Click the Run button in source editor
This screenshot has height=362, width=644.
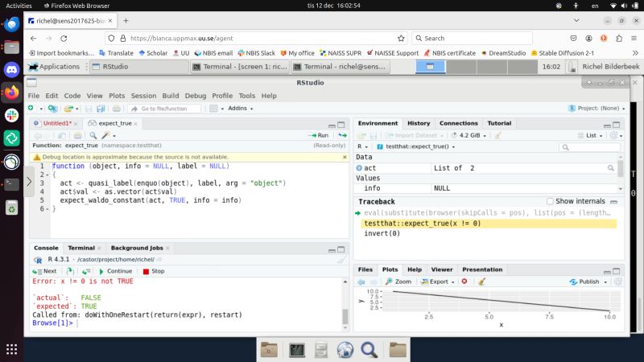[x=319, y=135]
